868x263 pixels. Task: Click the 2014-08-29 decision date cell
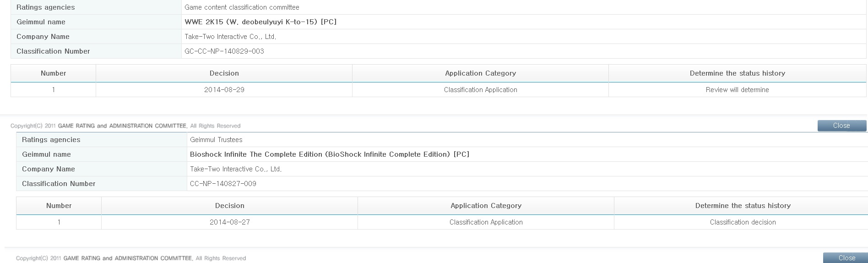(x=224, y=90)
